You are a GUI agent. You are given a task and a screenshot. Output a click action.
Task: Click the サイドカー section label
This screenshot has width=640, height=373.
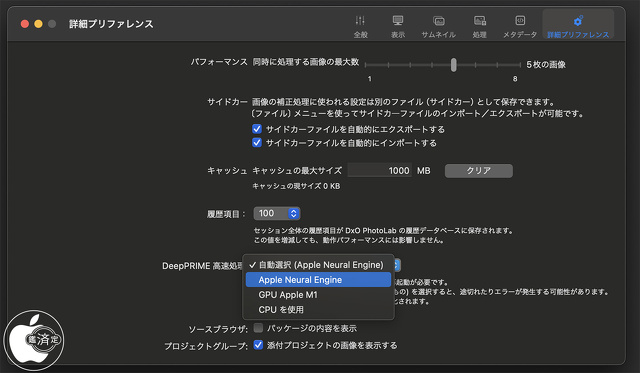pyautogui.click(x=227, y=102)
